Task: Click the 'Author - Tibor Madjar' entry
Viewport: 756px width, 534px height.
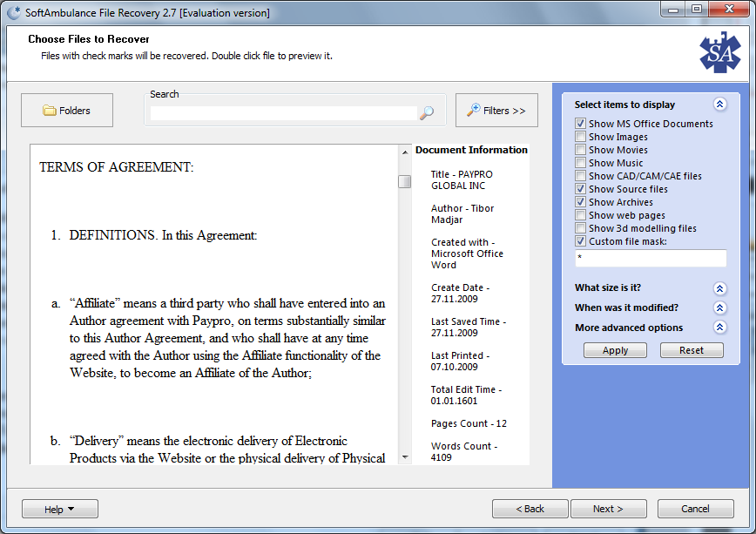Action: 462,213
